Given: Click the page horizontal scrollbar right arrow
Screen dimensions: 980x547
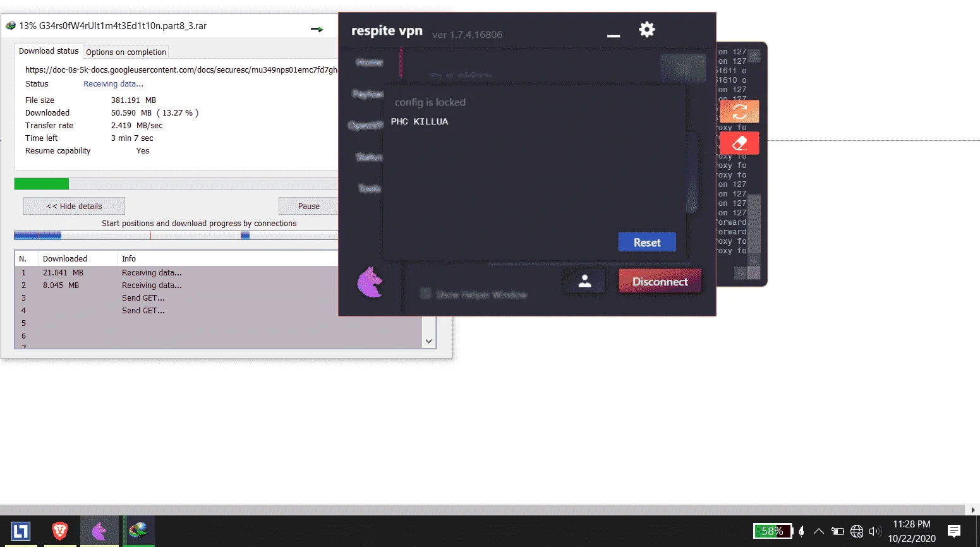Looking at the screenshot, I should (973, 510).
